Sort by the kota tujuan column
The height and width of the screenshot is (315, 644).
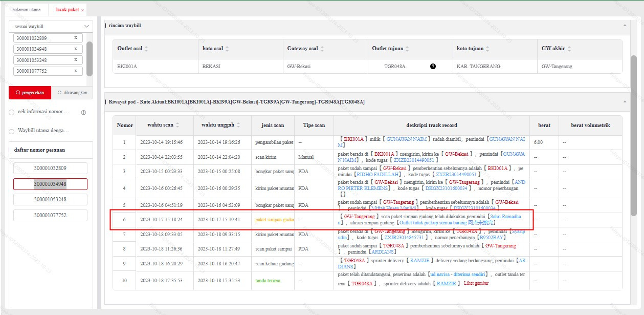pyautogui.click(x=487, y=49)
